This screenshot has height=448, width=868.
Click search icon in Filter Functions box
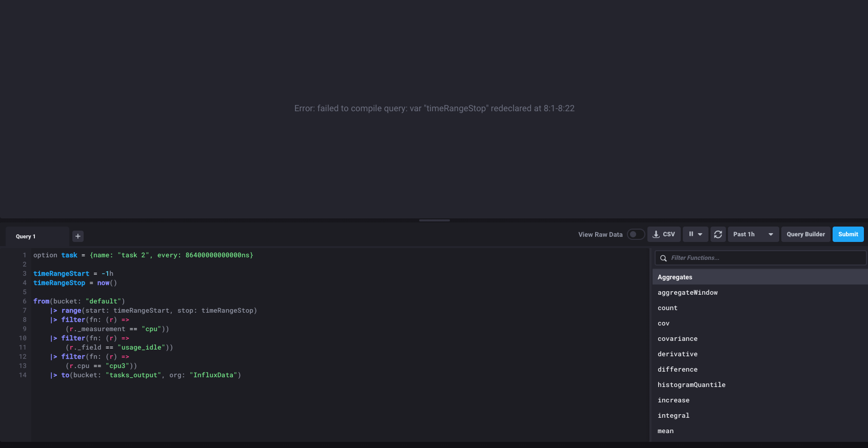663,258
